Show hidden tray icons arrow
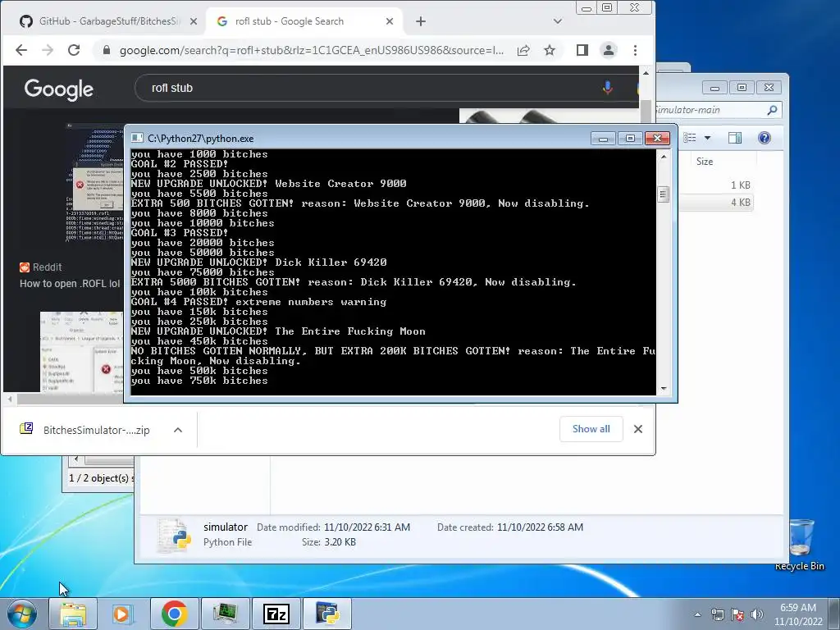Image resolution: width=840 pixels, height=630 pixels. (697, 614)
